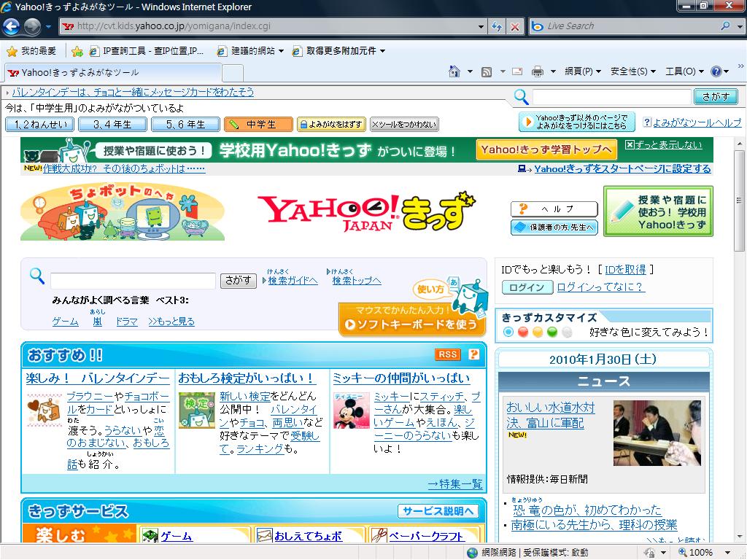Screen dimensions: 747x560
Task: Click the news photo of meeting
Action: tap(657, 433)
